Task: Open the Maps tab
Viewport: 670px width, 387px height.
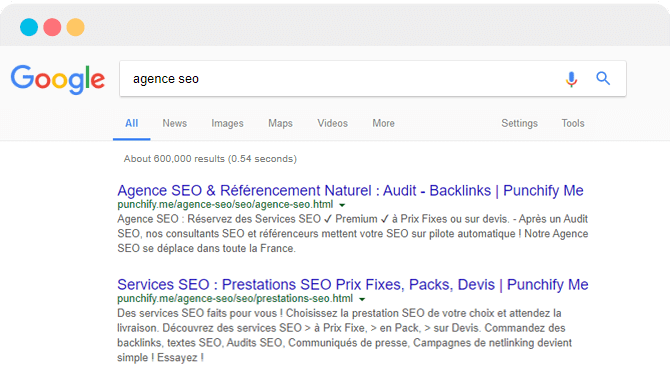Action: click(280, 123)
